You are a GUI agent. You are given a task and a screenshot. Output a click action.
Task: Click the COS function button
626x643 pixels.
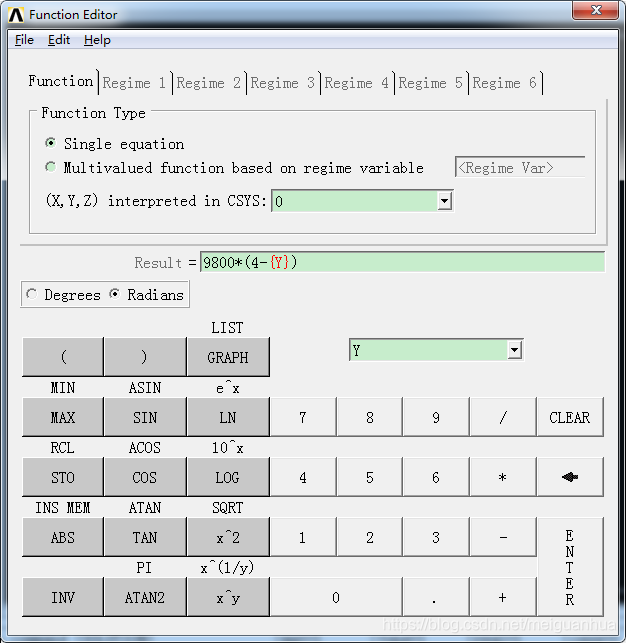point(145,477)
